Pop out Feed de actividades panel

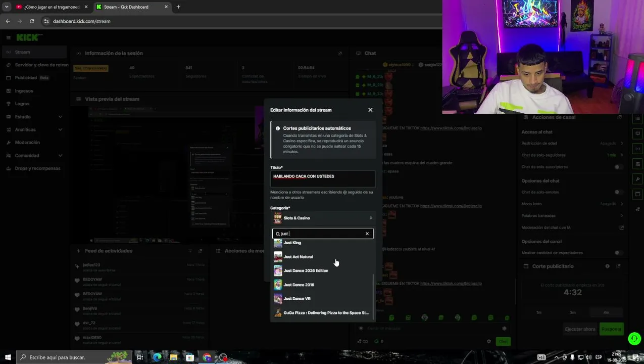pos(201,251)
